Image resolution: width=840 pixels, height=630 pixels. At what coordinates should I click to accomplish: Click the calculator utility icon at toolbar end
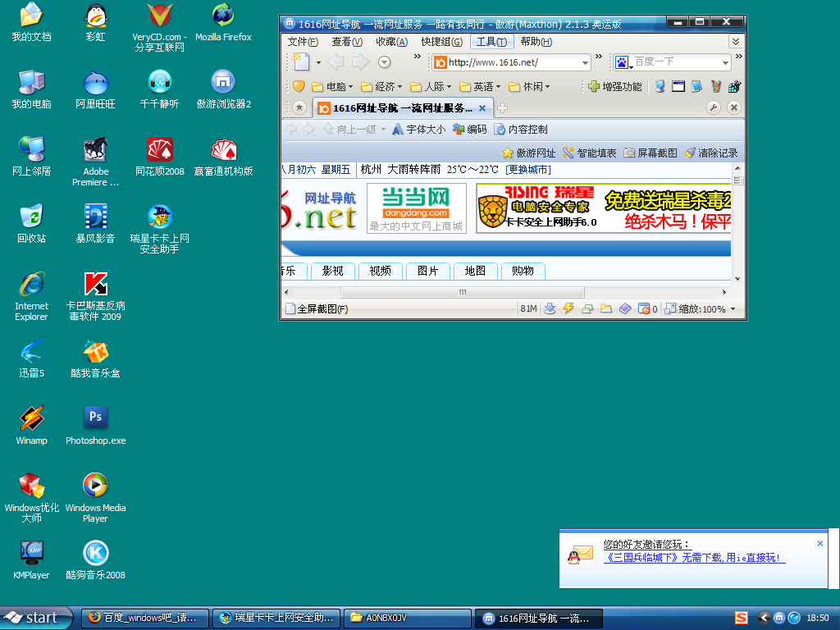(x=734, y=86)
